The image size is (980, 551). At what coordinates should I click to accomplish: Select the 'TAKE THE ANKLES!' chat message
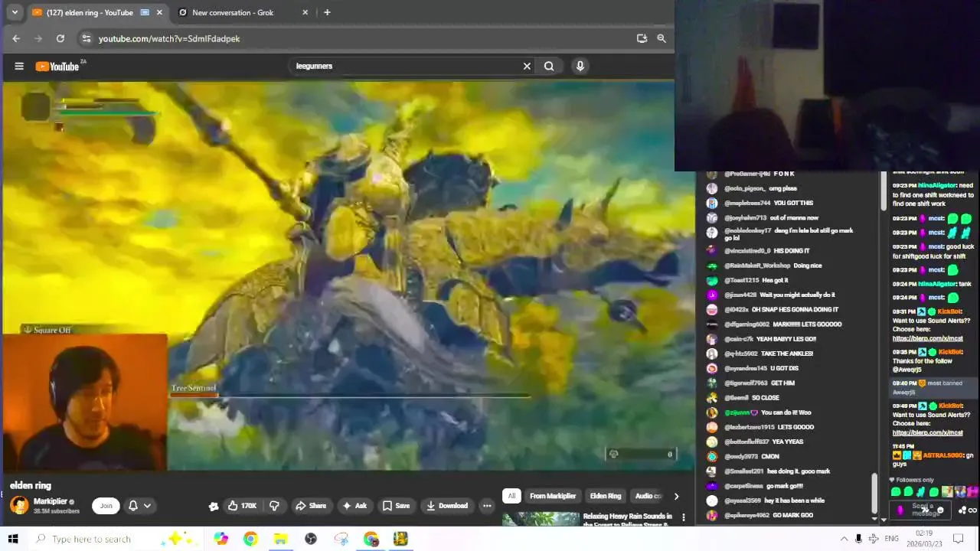788,354
